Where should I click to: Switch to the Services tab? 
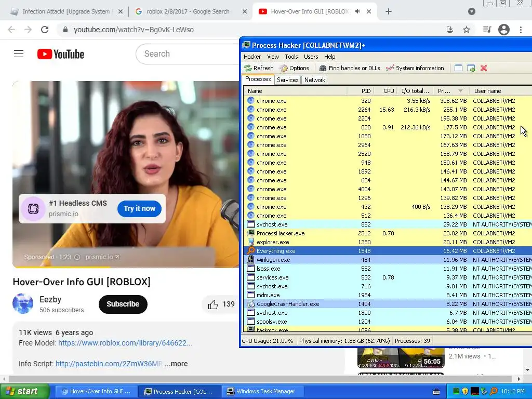click(287, 79)
